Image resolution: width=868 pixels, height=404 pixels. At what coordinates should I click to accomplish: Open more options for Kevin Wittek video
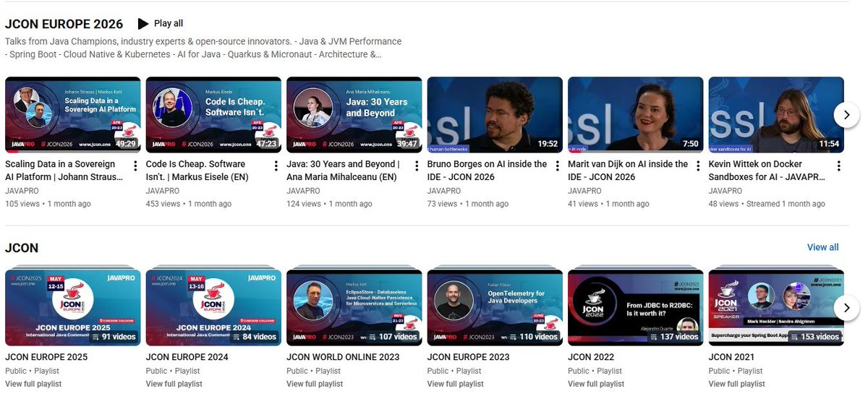click(x=838, y=166)
